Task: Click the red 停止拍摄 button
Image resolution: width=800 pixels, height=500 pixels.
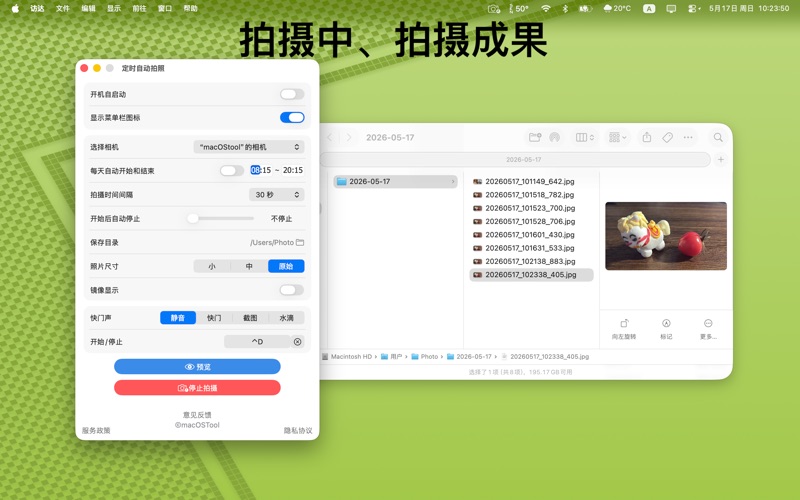Action: 197,388
